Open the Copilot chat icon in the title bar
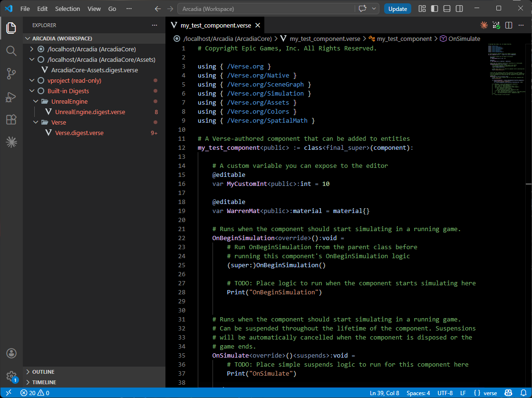The height and width of the screenshot is (398, 532). click(362, 9)
